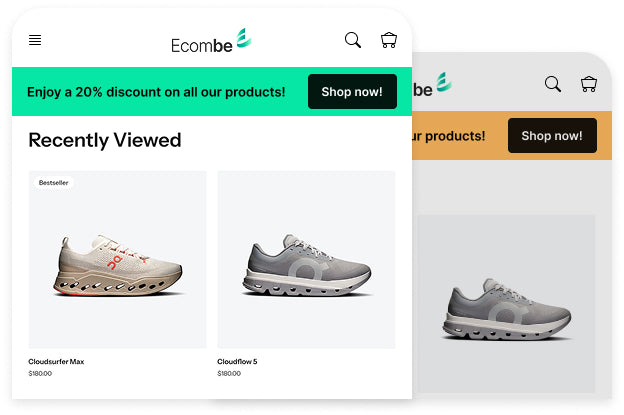The width and height of the screenshot is (624, 415).
Task: Open the hamburger menu icon
Action: click(35, 40)
